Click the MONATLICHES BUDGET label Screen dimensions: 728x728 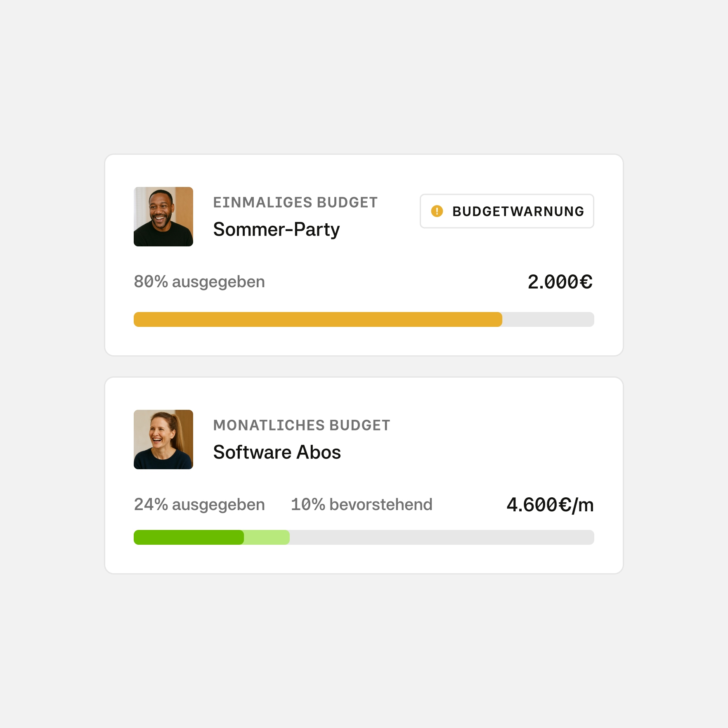301,425
